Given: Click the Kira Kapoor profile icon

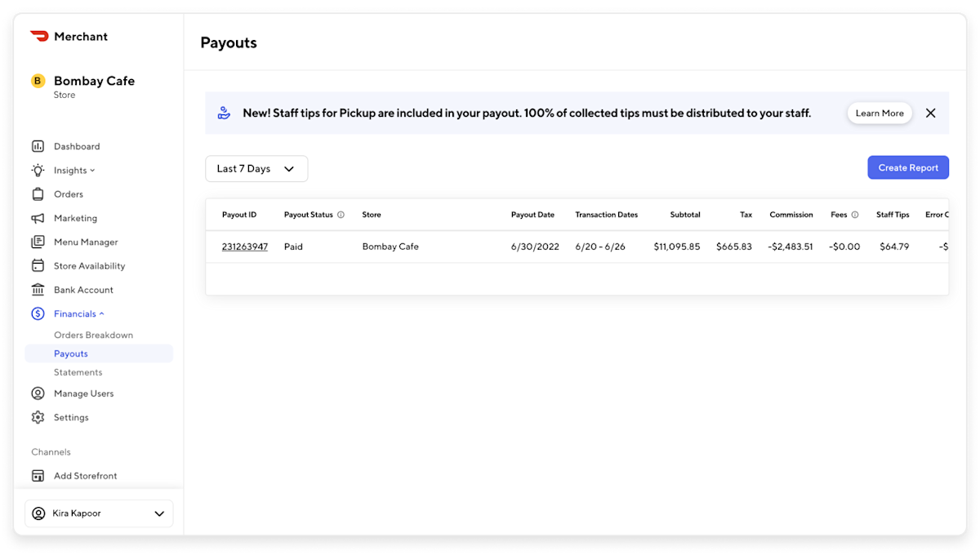Looking at the screenshot, I should (38, 513).
